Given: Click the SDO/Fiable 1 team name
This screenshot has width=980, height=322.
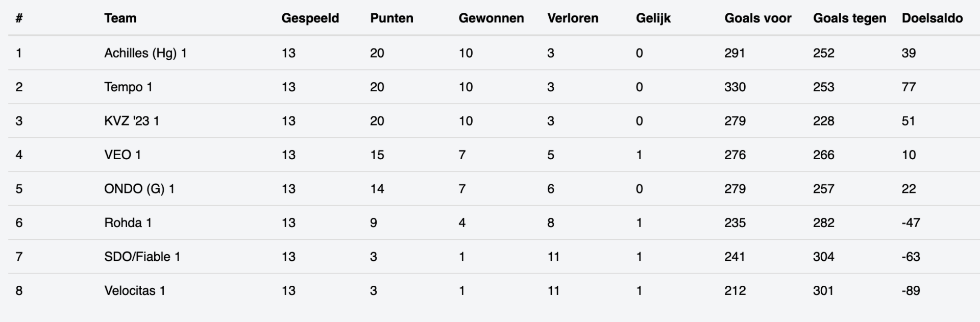Looking at the screenshot, I should (x=142, y=257).
